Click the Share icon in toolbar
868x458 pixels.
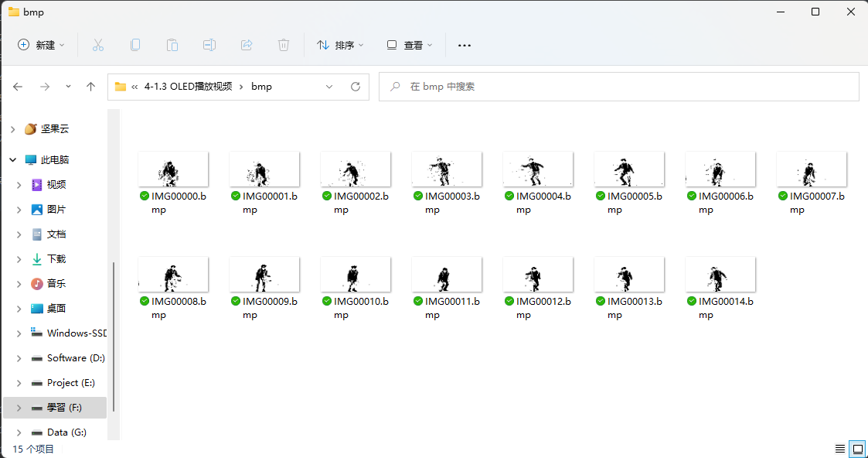(x=247, y=45)
